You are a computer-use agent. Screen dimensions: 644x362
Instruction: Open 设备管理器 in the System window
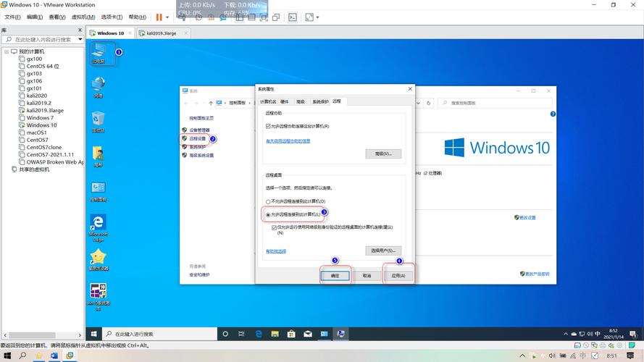click(200, 130)
